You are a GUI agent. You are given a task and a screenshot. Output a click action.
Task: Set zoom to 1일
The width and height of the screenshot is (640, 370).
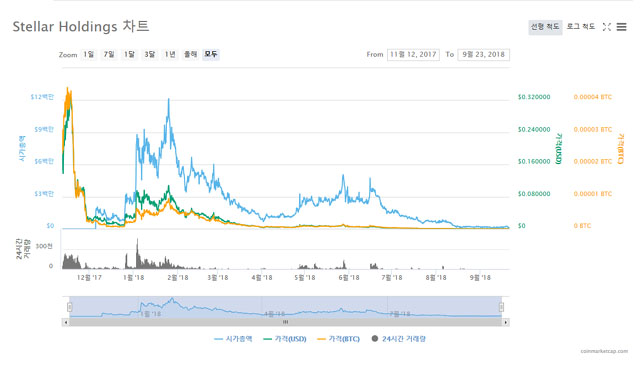tap(89, 54)
